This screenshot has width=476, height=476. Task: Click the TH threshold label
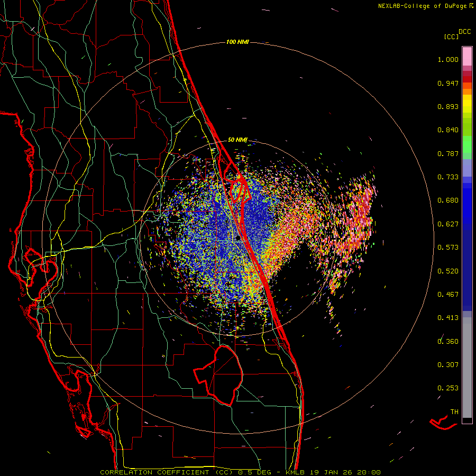454,412
